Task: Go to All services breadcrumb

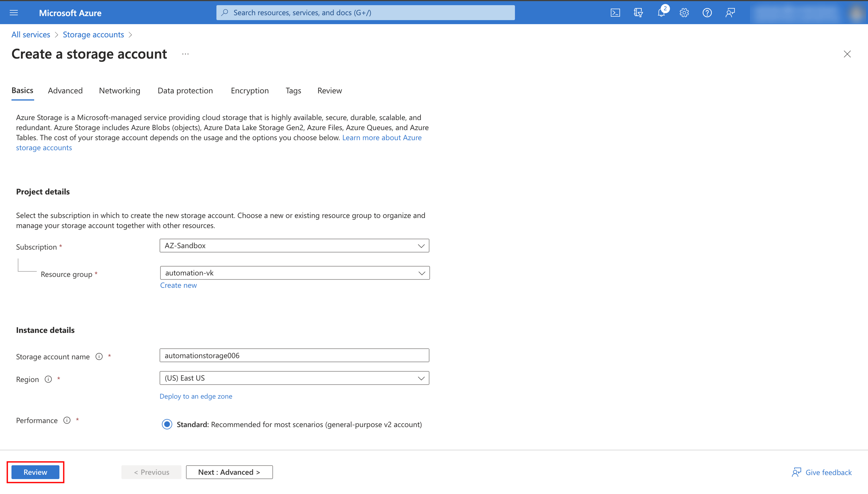Action: (31, 35)
